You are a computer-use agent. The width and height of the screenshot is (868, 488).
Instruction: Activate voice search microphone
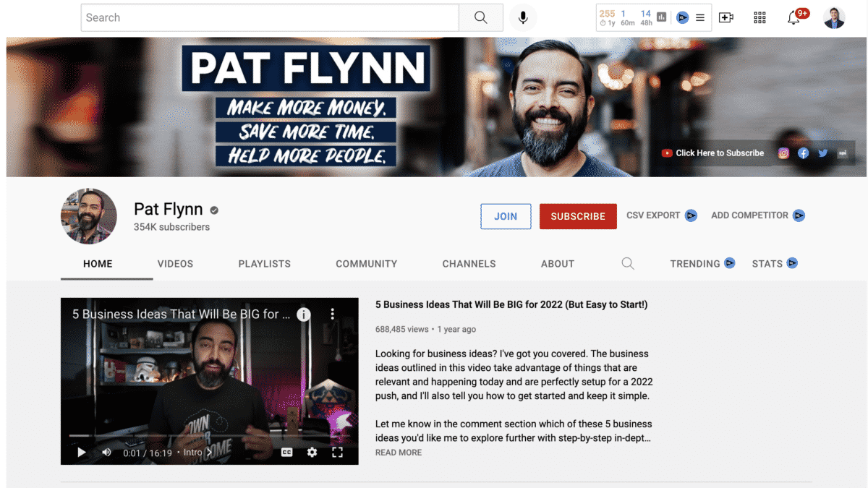(x=523, y=17)
